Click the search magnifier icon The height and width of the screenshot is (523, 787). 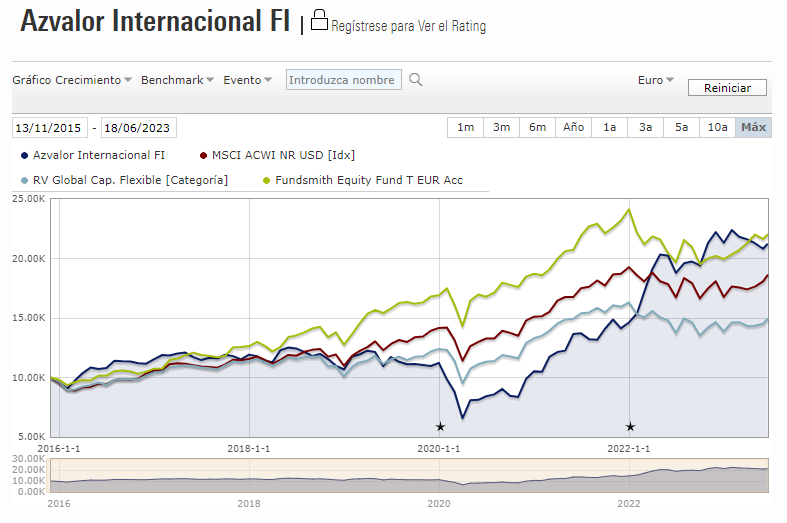pyautogui.click(x=416, y=80)
